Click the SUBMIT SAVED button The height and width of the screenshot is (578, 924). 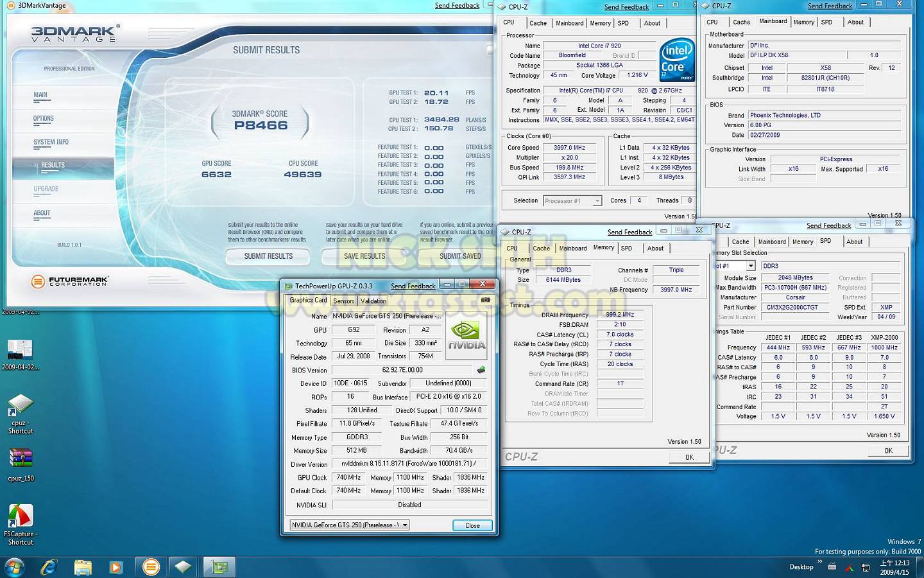point(460,256)
